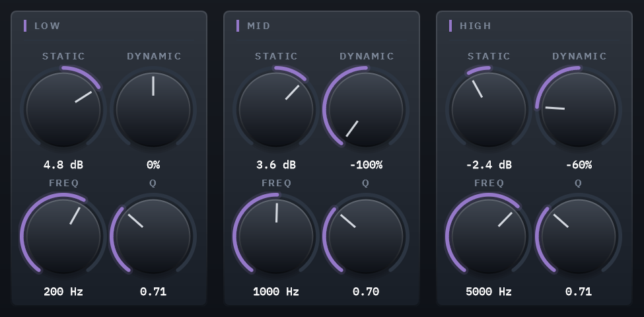Click the HIGH band Q knob
This screenshot has width=644, height=317.
579,236
